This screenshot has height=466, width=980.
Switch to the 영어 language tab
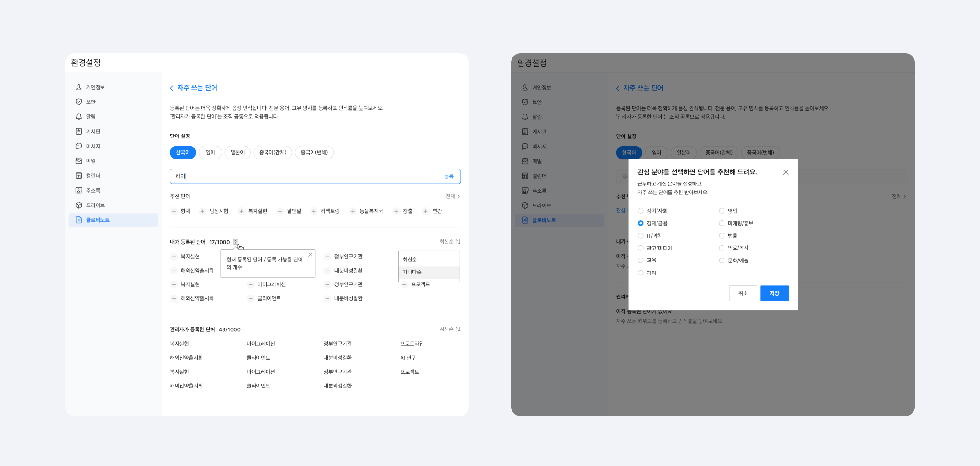pos(210,153)
